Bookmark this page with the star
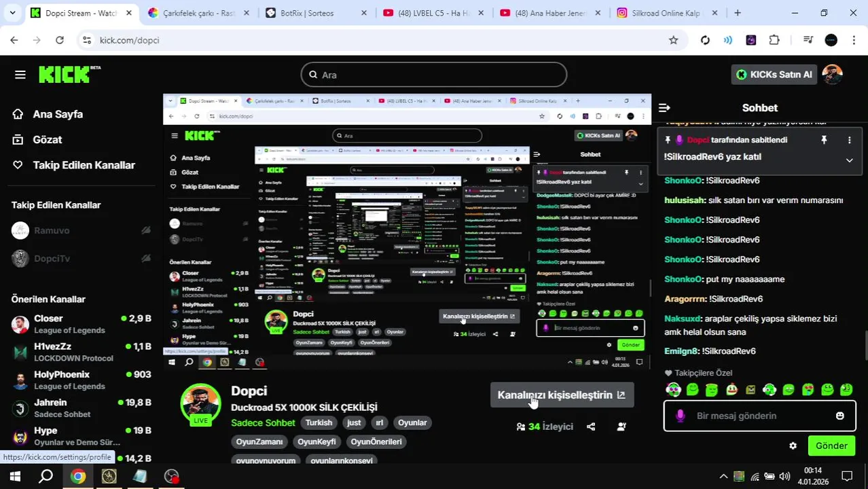This screenshot has height=489, width=868. point(673,40)
